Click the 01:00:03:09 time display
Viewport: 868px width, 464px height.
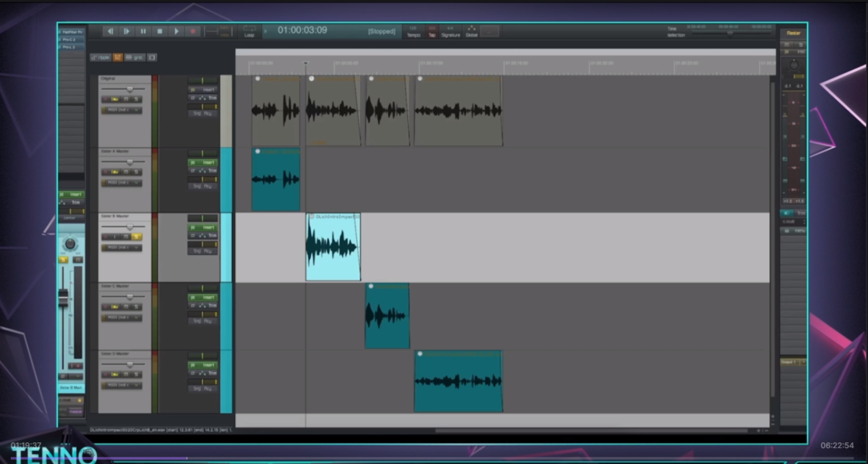click(x=302, y=30)
